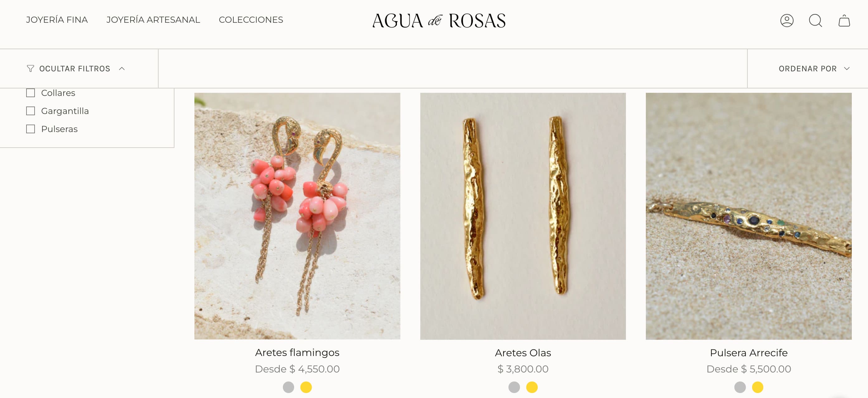Check the Collares filter checkbox
Screen dimensions: 868x398
coord(31,93)
